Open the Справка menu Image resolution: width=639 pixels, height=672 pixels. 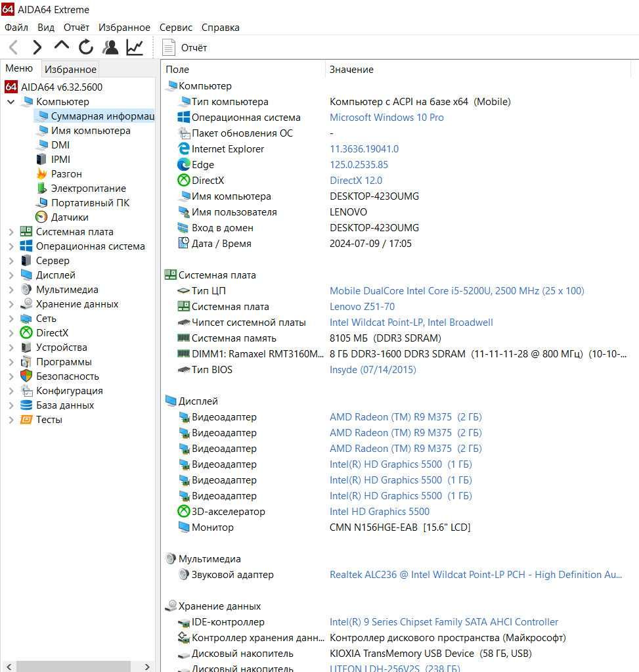tap(220, 28)
